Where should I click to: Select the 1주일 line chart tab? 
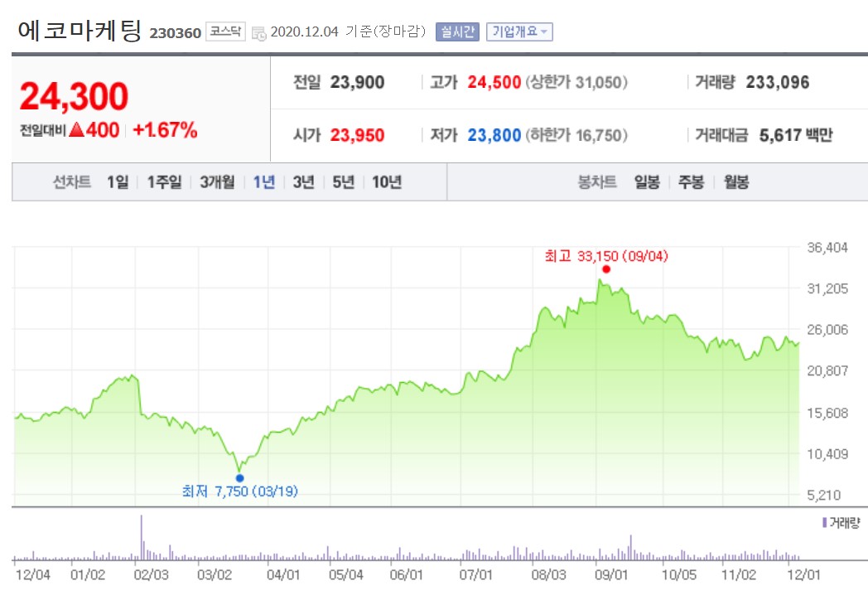coord(164,181)
